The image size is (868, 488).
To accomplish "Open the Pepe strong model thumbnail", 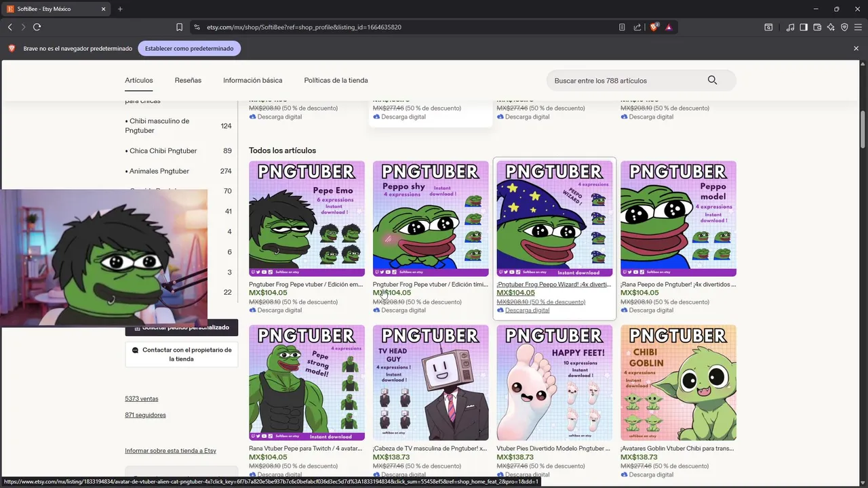I will (x=307, y=382).
